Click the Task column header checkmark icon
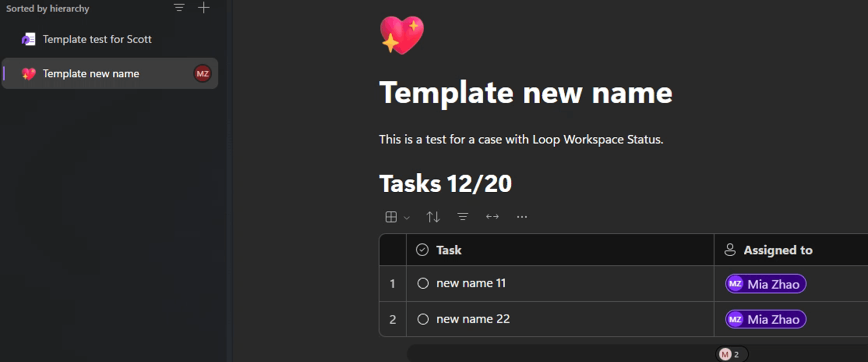 pyautogui.click(x=422, y=250)
